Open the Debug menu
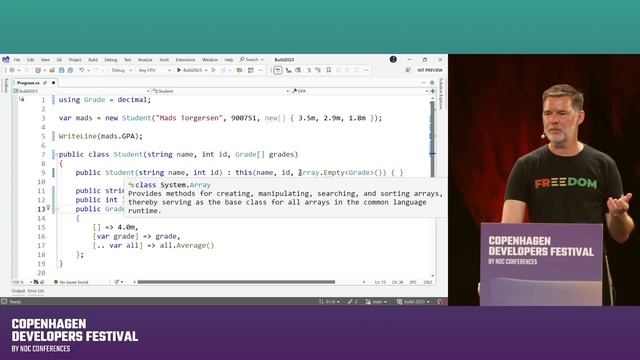Image resolution: width=640 pixels, height=360 pixels. coord(110,60)
